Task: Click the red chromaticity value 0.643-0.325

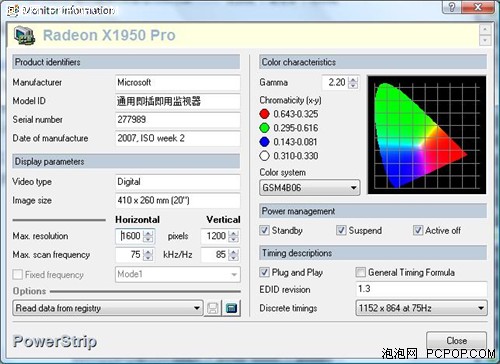Action: coord(296,114)
